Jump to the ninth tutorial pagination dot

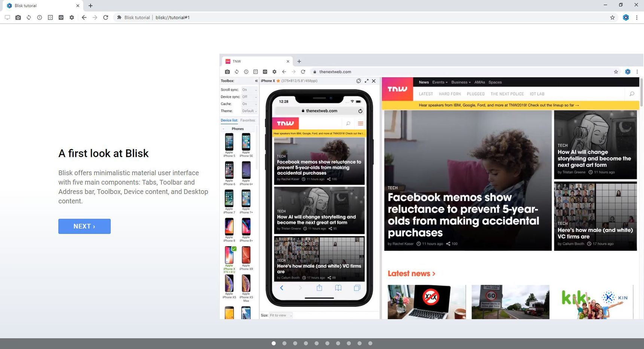pyautogui.click(x=359, y=343)
